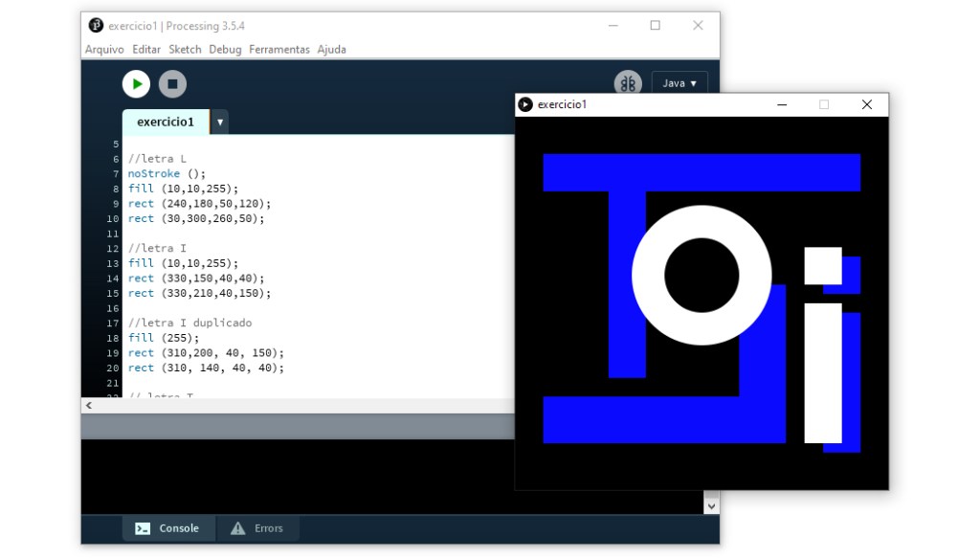This screenshot has width=980, height=558.
Task: Select the exercicio1 editor tab
Action: click(165, 123)
